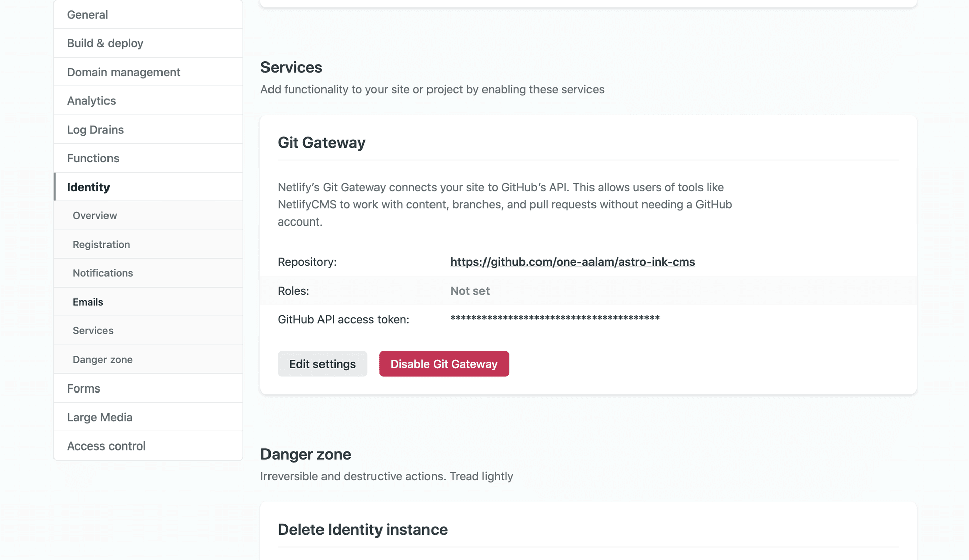Click the masked GitHub API access token
The height and width of the screenshot is (560, 969).
pyautogui.click(x=555, y=318)
